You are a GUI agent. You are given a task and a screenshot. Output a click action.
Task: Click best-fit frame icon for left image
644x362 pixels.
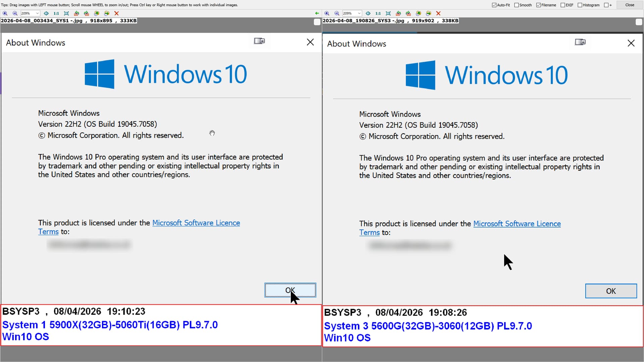tap(66, 13)
